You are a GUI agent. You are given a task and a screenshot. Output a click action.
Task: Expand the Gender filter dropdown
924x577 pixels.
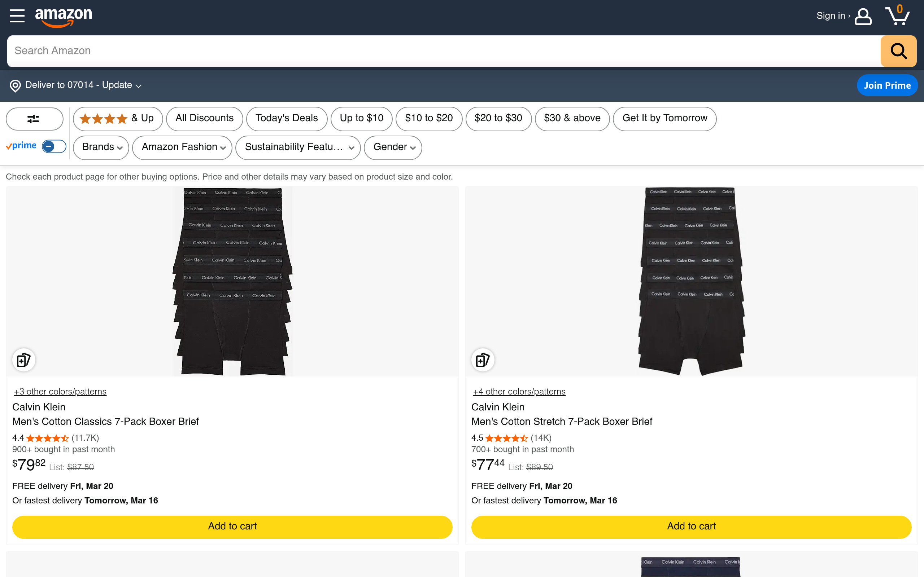[x=393, y=147]
